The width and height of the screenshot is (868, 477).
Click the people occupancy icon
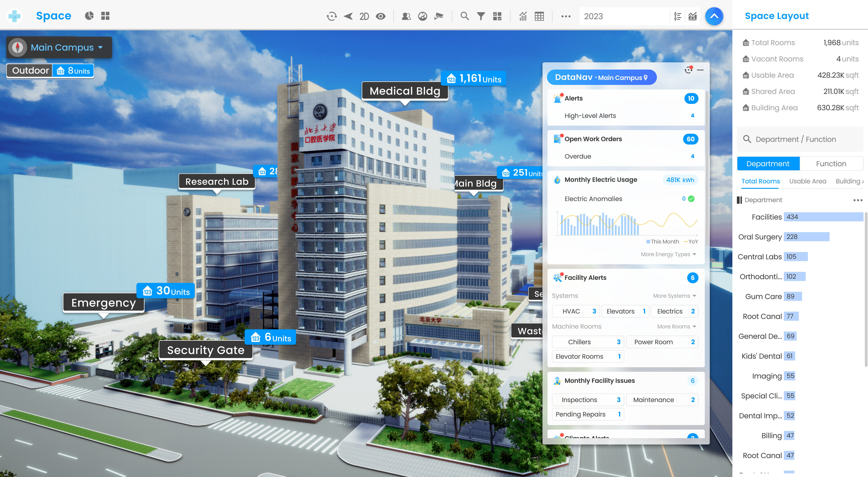coord(406,16)
